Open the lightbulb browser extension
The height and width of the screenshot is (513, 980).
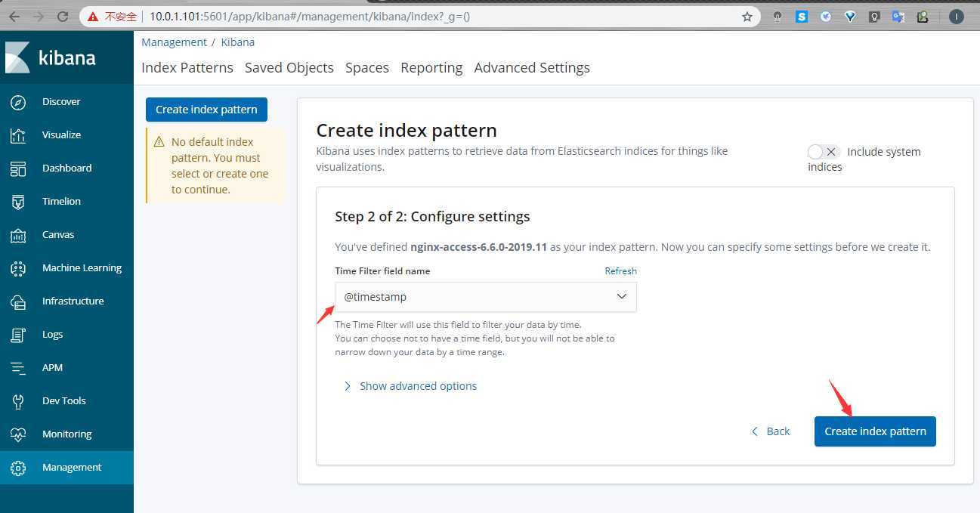coord(874,16)
